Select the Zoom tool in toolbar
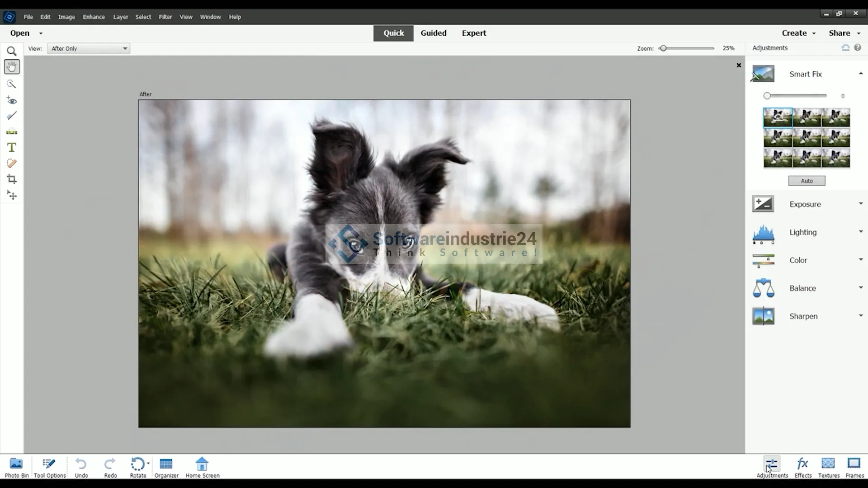Viewport: 868px width, 488px height. point(12,51)
